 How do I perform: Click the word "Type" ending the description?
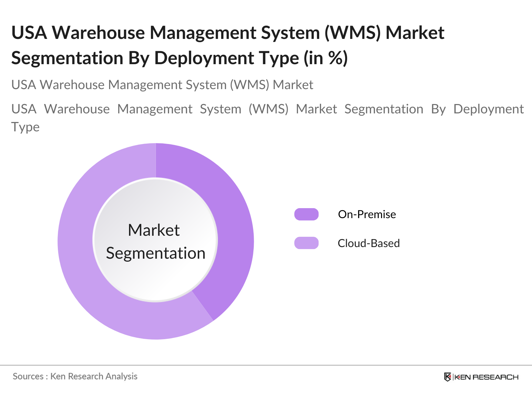[x=25, y=127]
